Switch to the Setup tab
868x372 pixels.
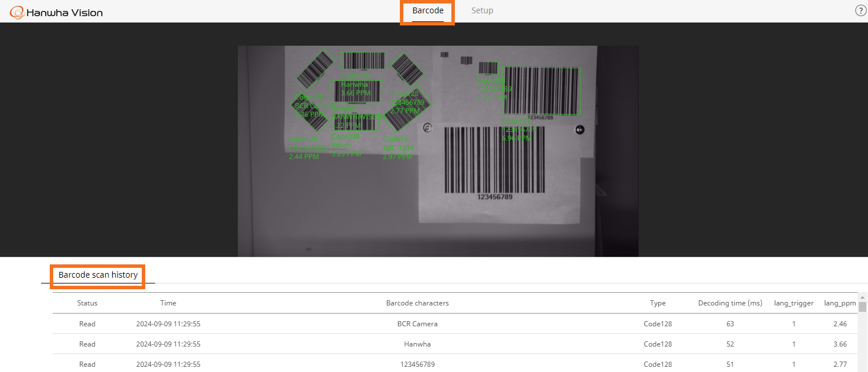482,10
